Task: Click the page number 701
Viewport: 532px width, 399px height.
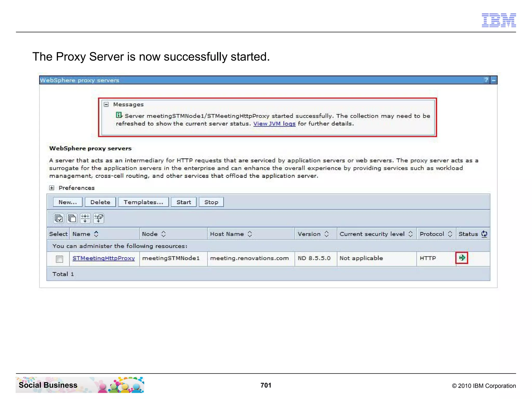Action: [266, 385]
